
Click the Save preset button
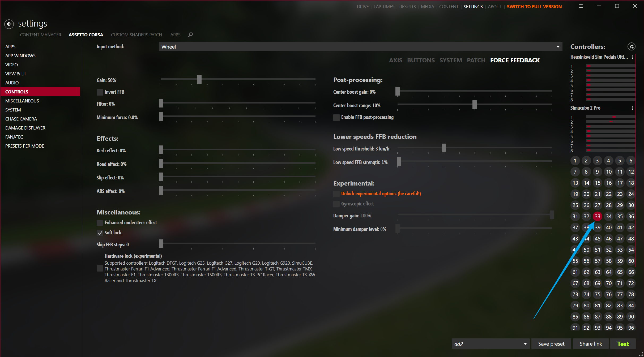point(551,344)
